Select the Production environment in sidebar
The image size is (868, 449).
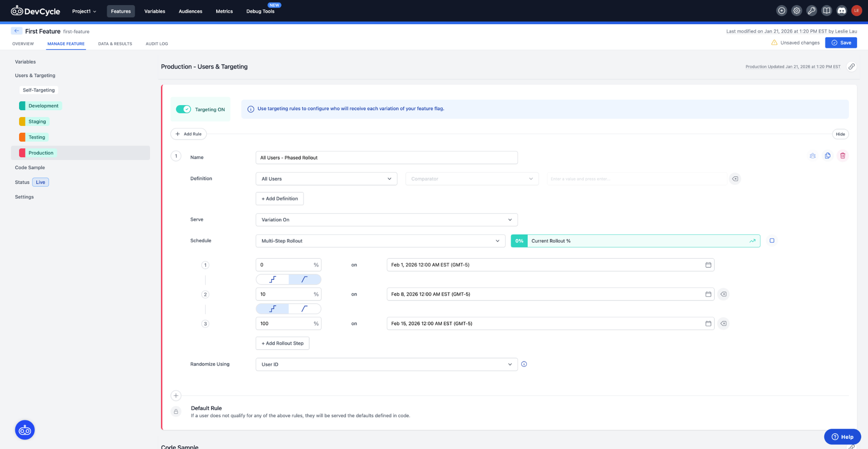(40, 152)
